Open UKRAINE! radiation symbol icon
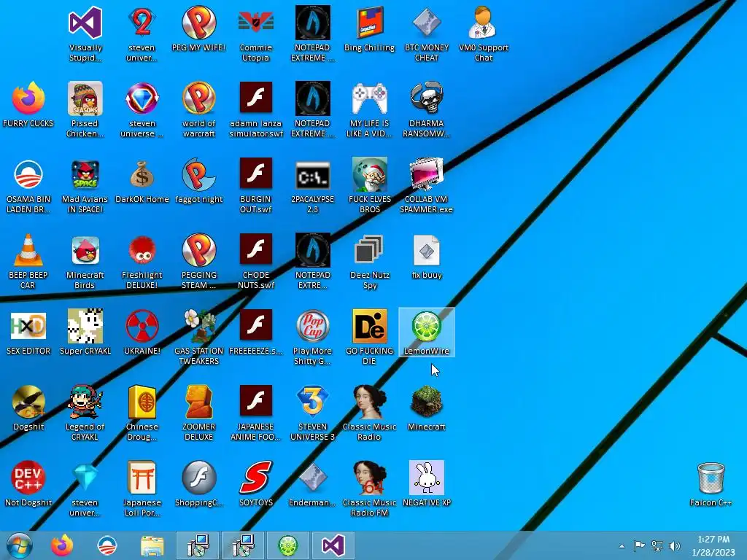Image resolution: width=747 pixels, height=560 pixels. pos(142,332)
